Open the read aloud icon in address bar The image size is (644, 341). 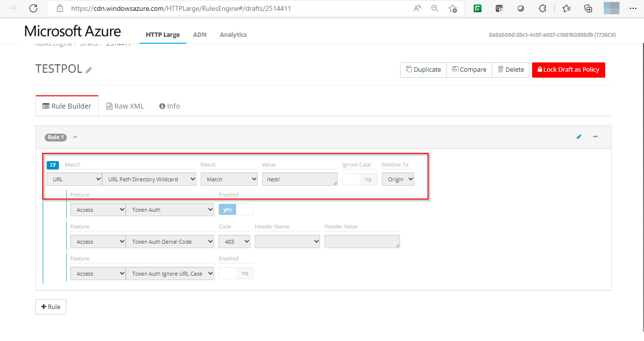pos(418,8)
